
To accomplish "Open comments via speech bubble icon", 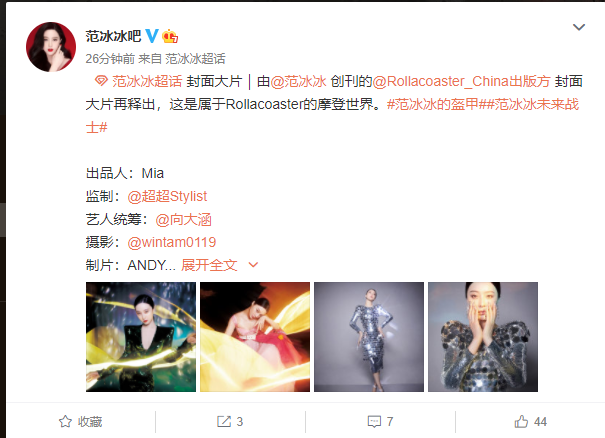I will [374, 422].
